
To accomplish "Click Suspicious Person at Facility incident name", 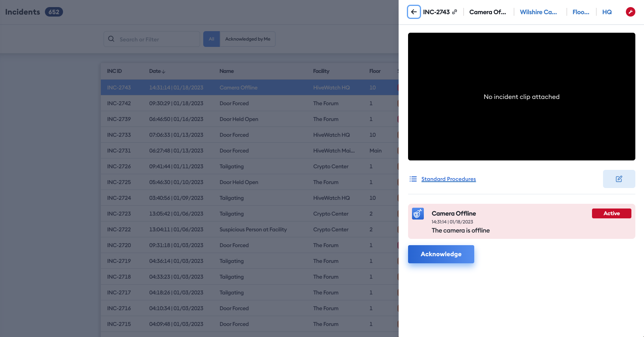I will pos(253,229).
